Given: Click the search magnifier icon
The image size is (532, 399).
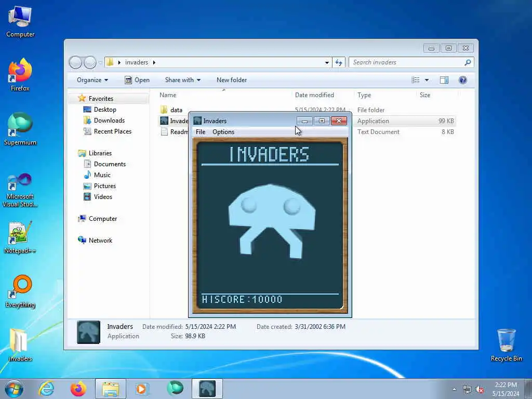Looking at the screenshot, I should point(468,62).
